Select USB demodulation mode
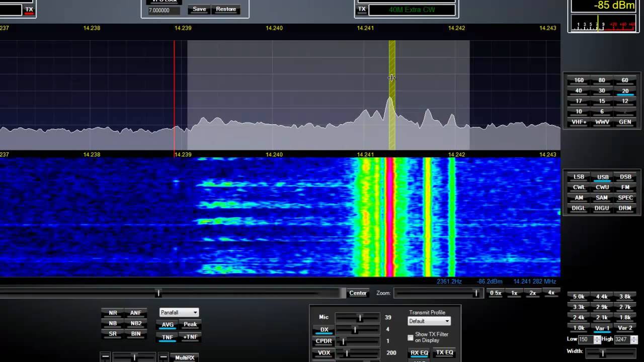The width and height of the screenshot is (644, 362). (x=602, y=177)
